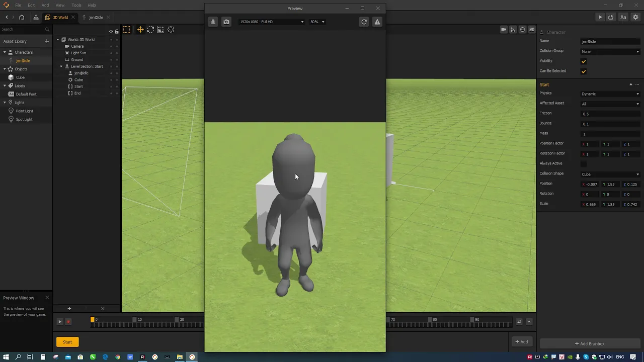Run the game with top-right play icon
Image resolution: width=644 pixels, height=362 pixels.
tap(600, 17)
